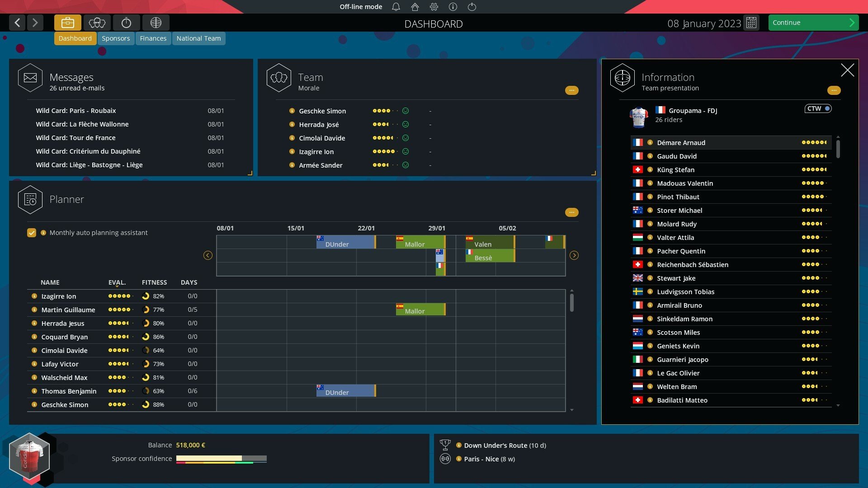Image resolution: width=868 pixels, height=488 pixels.
Task: Click the cycling race icon tab
Action: click(127, 22)
